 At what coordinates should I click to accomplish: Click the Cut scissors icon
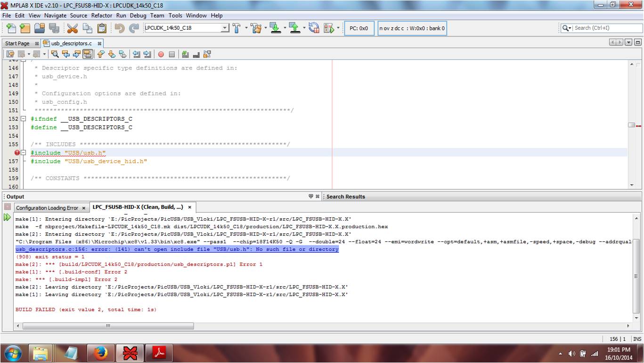(x=72, y=28)
